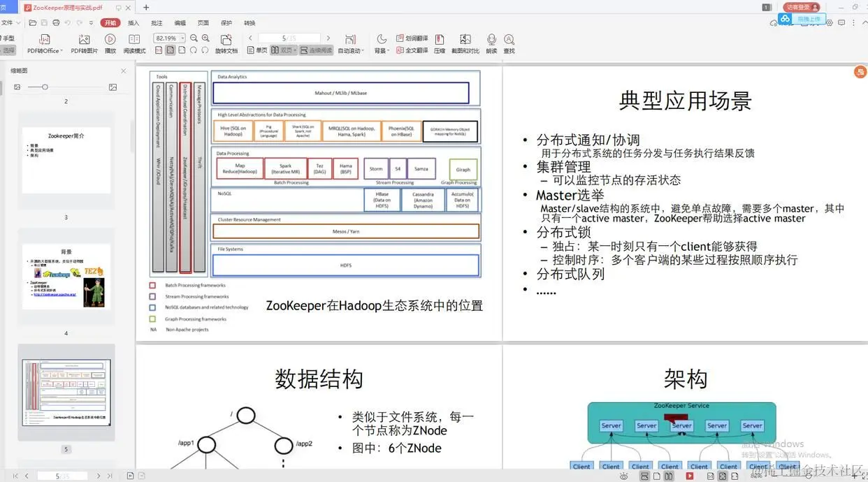Switch to 单页 single page view

click(257, 50)
